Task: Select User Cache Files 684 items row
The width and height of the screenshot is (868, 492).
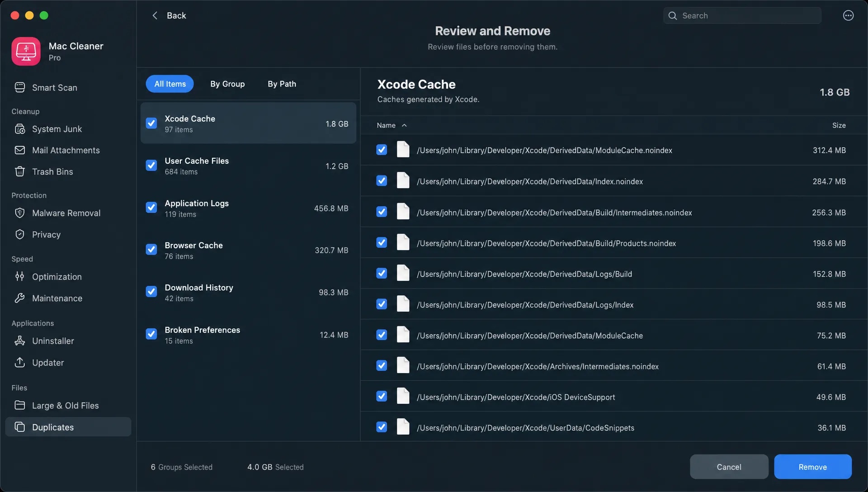Action: [248, 166]
